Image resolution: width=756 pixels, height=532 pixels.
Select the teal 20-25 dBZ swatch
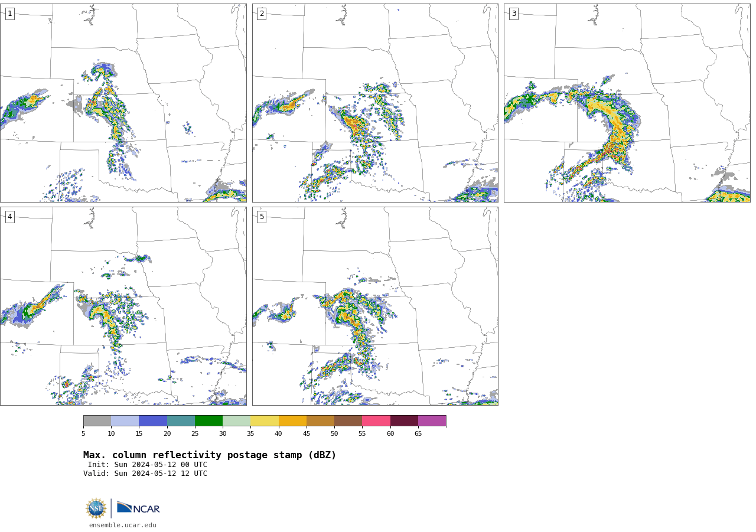[181, 420]
